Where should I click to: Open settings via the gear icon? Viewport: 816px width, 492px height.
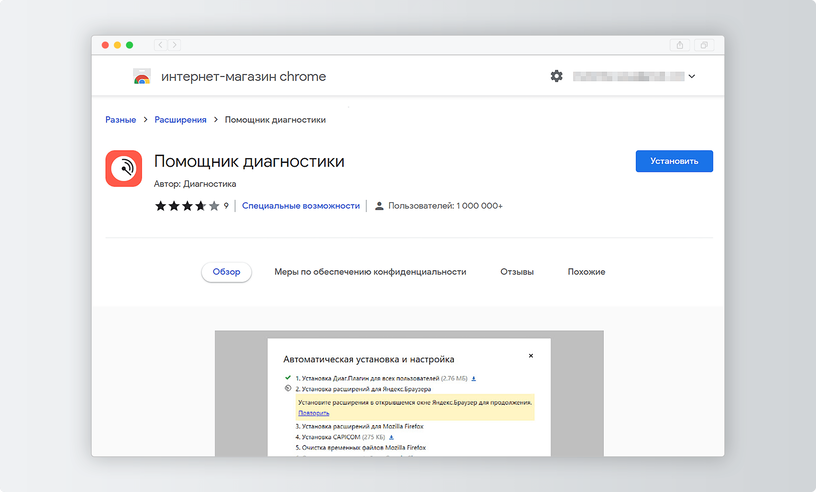coord(556,76)
